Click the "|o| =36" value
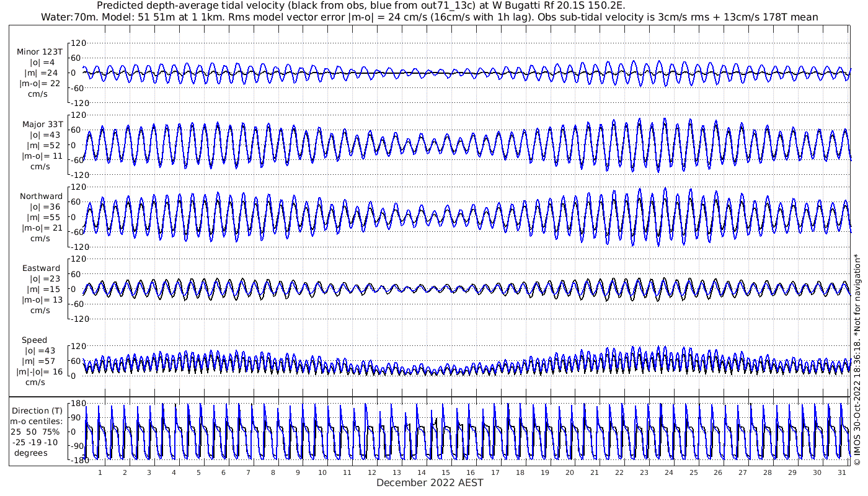The image size is (868, 496). point(45,207)
